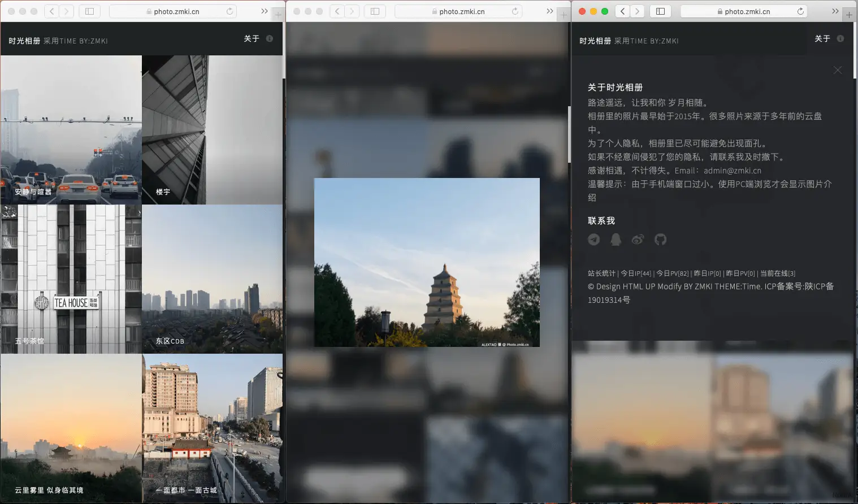The image size is (858, 504).
Task: Expand the toolbar overflow chevrons in the middle window
Action: pyautogui.click(x=550, y=11)
